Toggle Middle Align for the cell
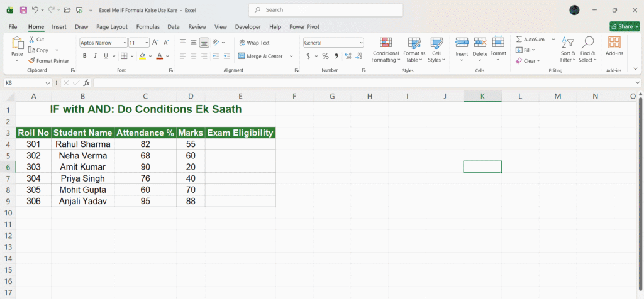Viewport: 644px width, 299px height. pos(194,42)
